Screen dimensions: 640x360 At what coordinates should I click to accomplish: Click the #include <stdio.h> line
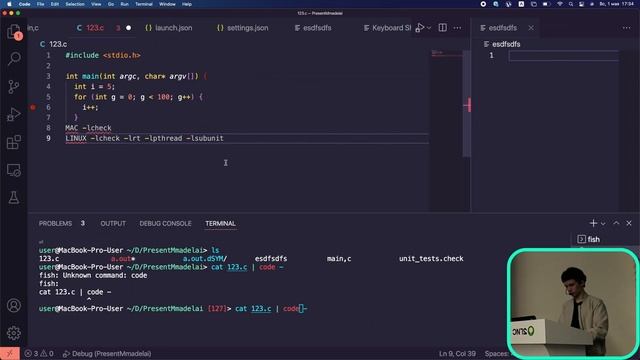103,56
